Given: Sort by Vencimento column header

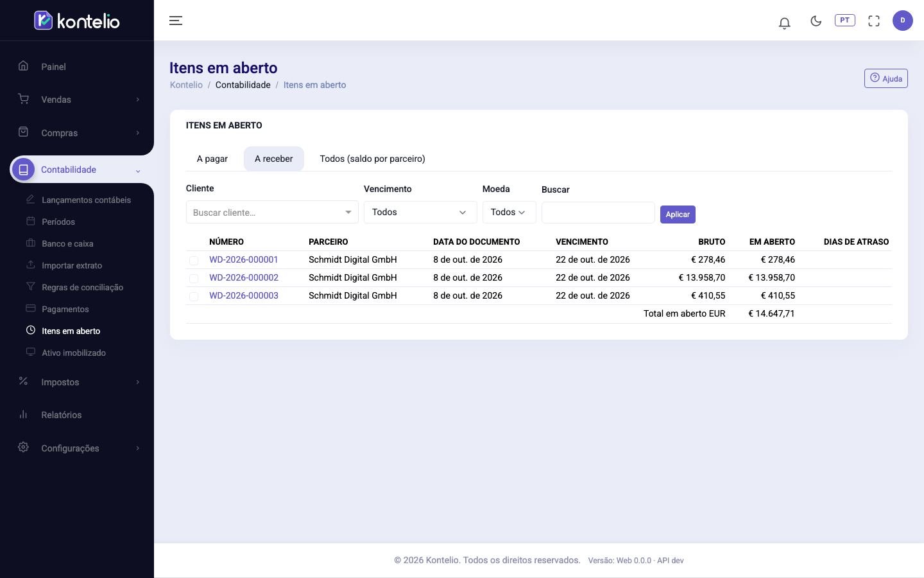Looking at the screenshot, I should pos(582,242).
